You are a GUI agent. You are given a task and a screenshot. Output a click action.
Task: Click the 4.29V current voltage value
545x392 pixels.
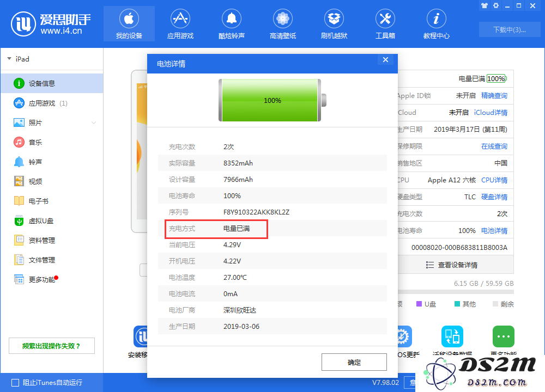[232, 245]
